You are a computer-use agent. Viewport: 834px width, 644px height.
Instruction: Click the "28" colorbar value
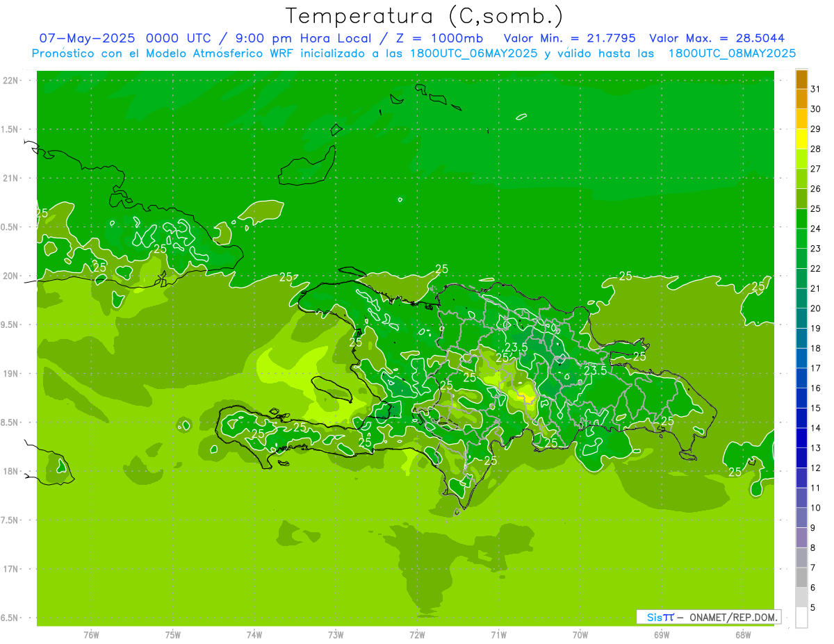coord(815,149)
